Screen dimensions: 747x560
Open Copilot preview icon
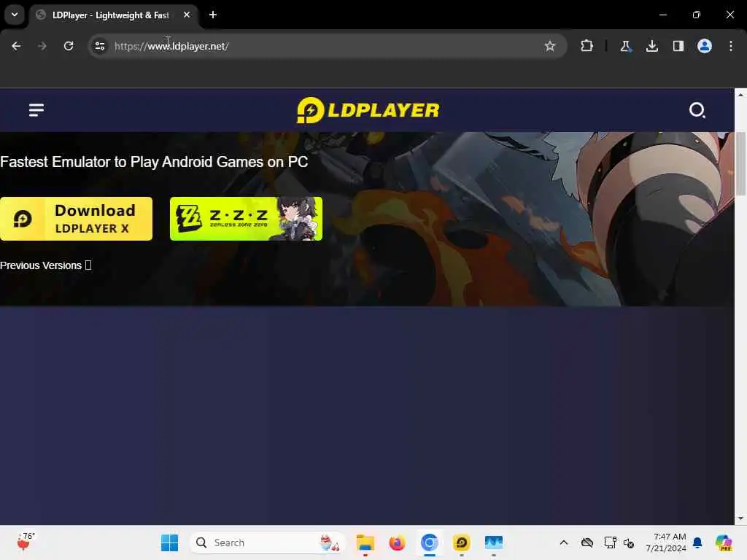[x=724, y=542]
